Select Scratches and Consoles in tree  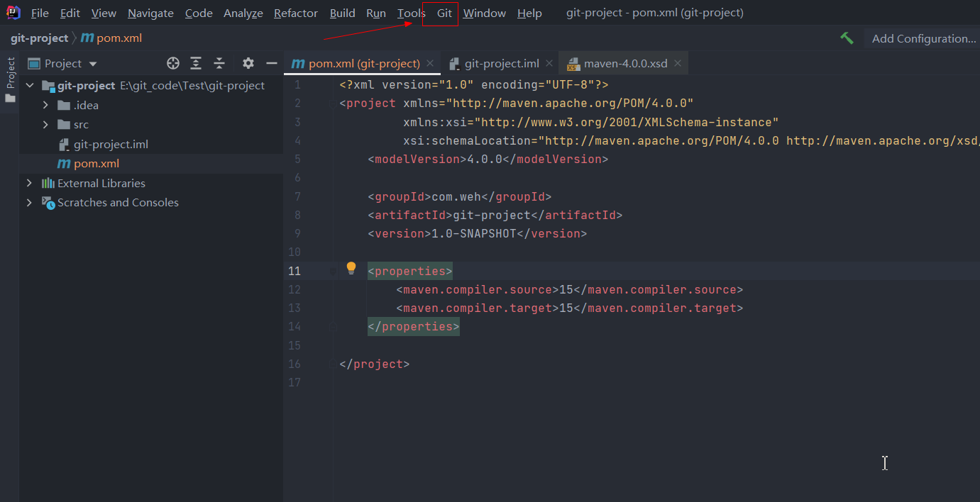(x=151, y=203)
